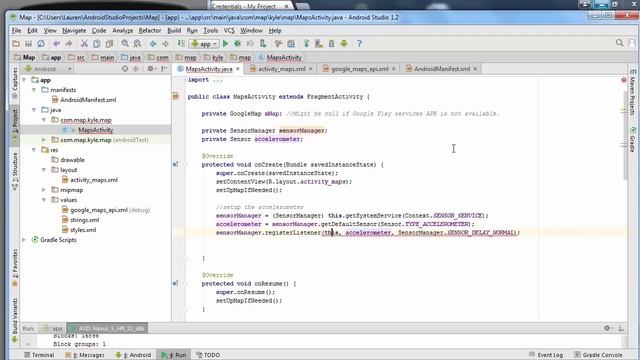Click the project panel settings gear

click(x=151, y=69)
